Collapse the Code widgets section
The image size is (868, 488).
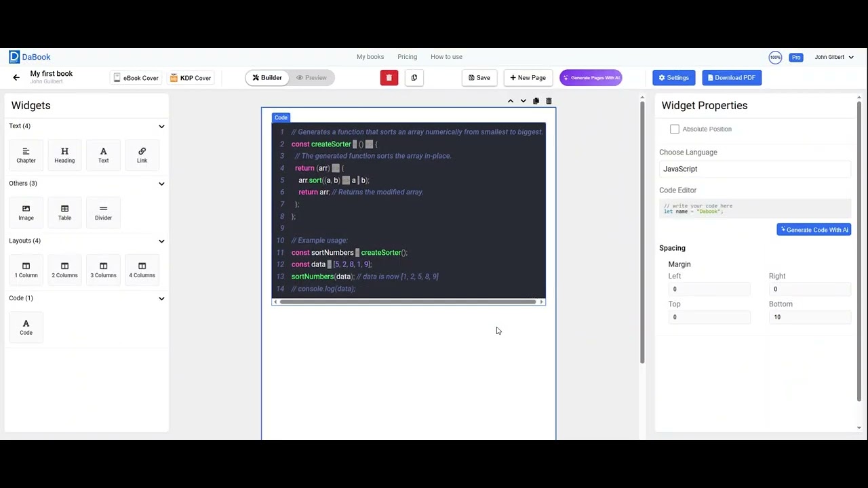tap(161, 298)
